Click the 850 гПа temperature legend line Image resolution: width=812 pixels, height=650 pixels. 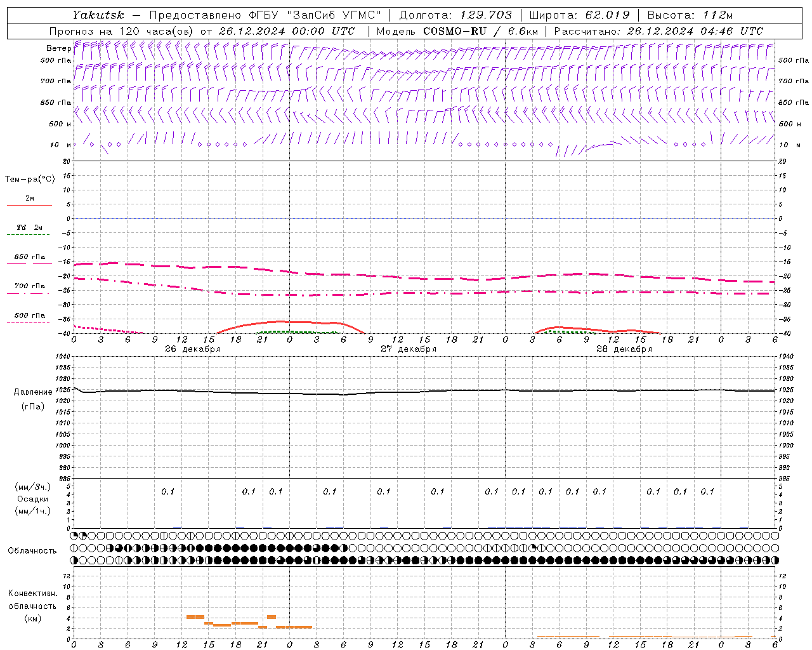[x=29, y=263]
